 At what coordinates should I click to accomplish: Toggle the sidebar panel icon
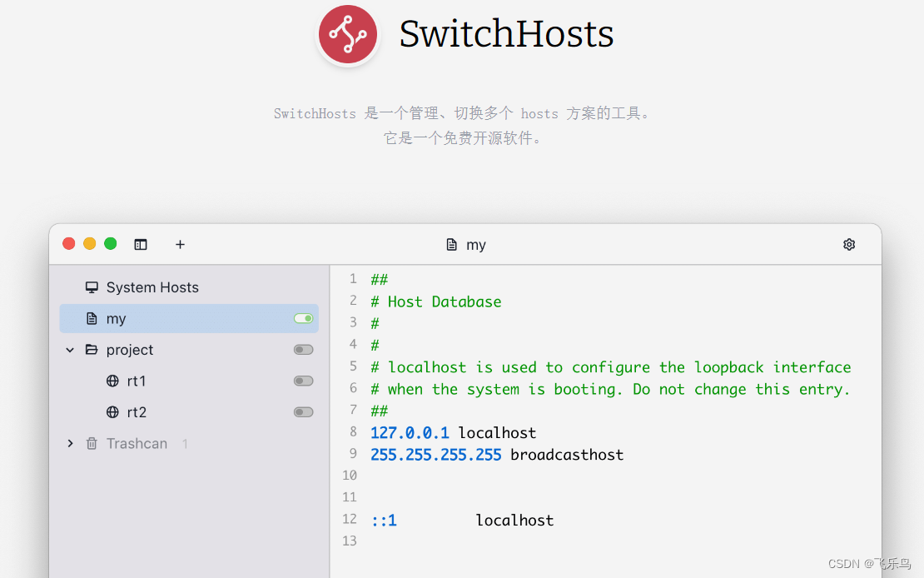pos(140,244)
